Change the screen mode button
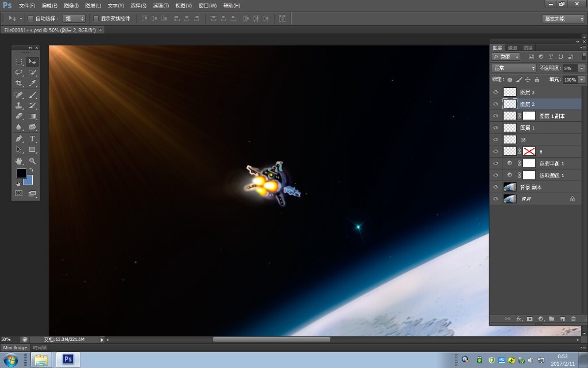The width and height of the screenshot is (588, 368). 32,193
